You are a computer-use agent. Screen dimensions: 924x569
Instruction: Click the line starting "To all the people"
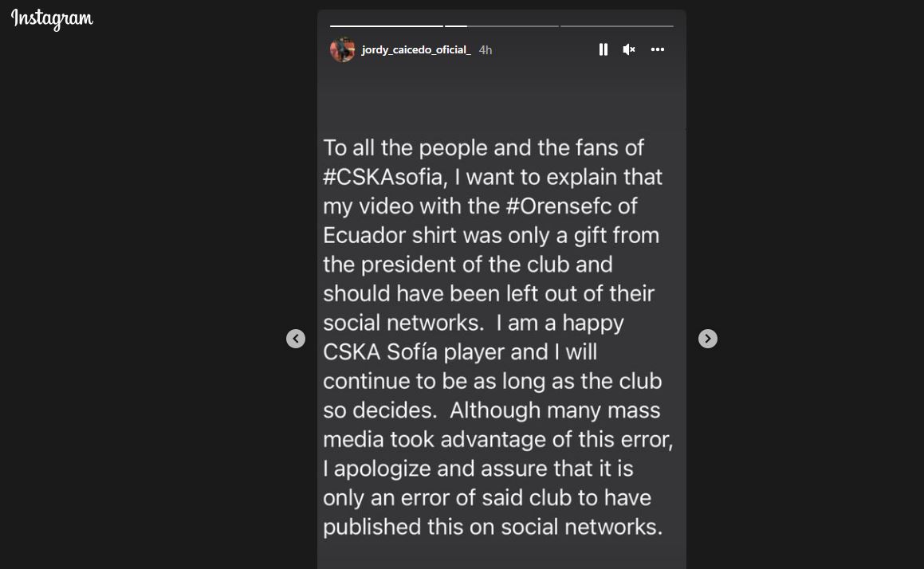[483, 147]
